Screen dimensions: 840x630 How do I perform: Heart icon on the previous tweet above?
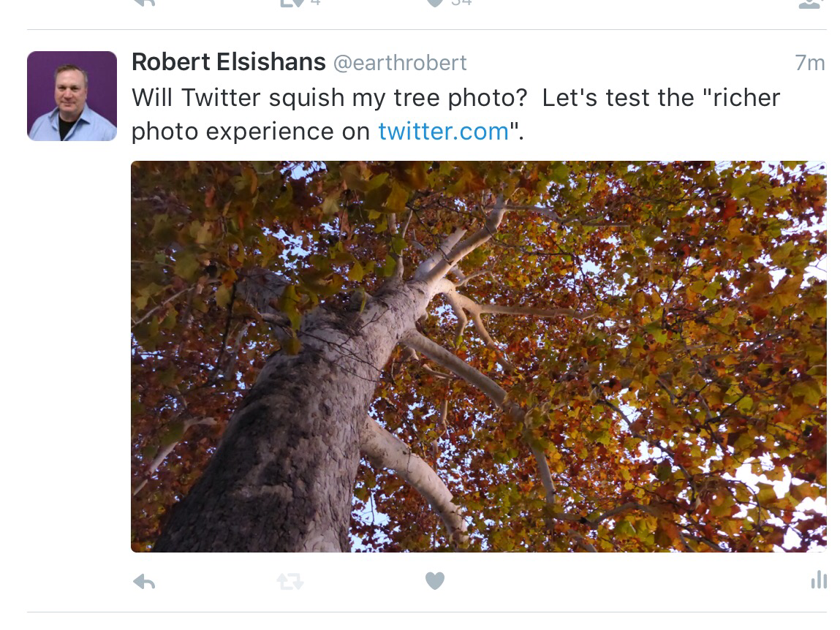pos(435,3)
